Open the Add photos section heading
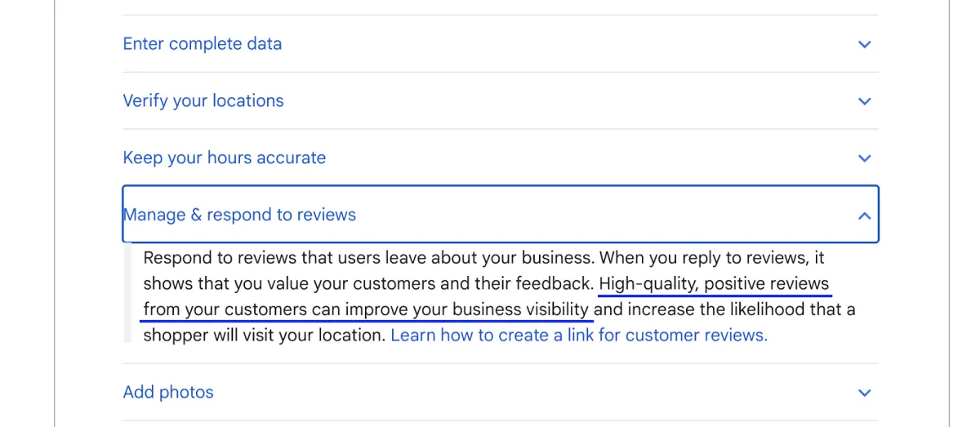Screen dimensions: 980x427 tap(168, 393)
